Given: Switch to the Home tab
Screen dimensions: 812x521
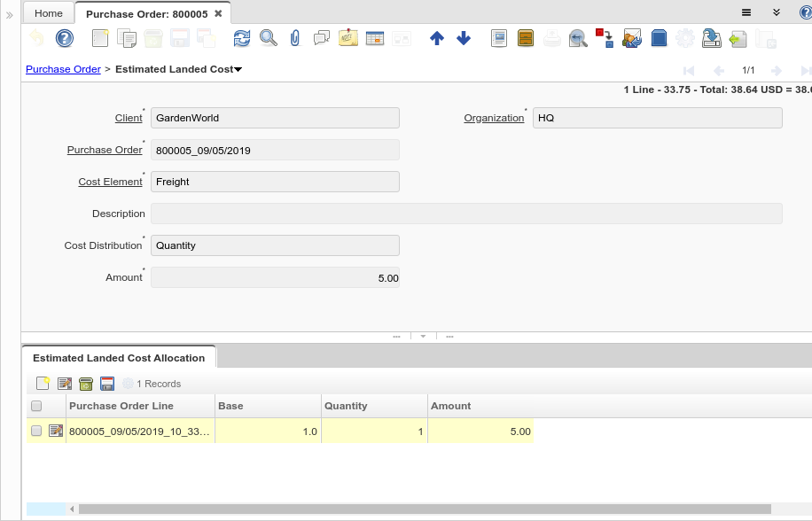Looking at the screenshot, I should tap(49, 13).
